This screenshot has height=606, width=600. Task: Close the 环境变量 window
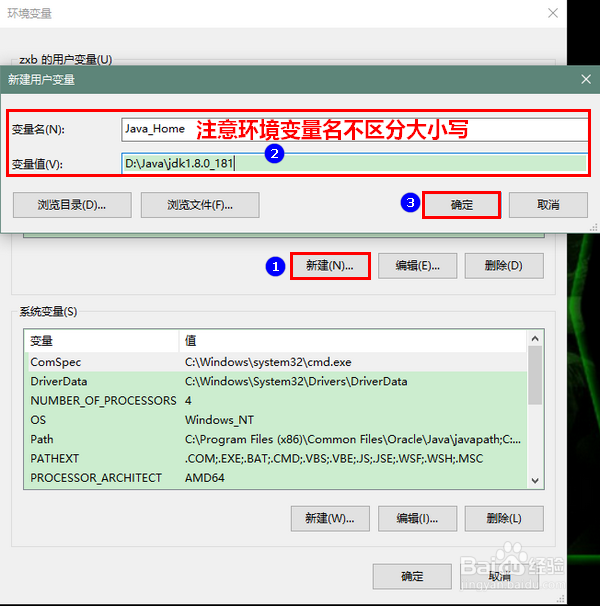pyautogui.click(x=553, y=13)
